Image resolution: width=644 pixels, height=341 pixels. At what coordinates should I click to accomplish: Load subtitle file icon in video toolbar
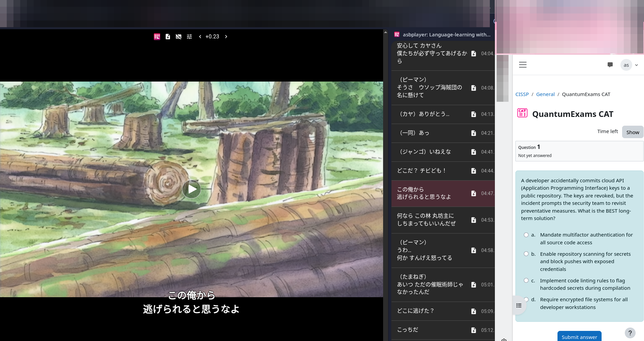pyautogui.click(x=168, y=37)
